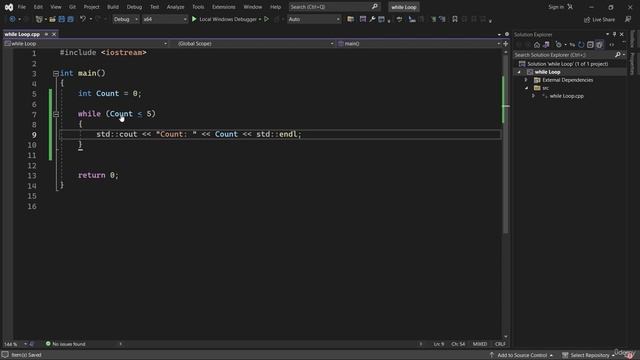Collapse the while Loop project node
Screen dimensions: 640x360
(519, 72)
